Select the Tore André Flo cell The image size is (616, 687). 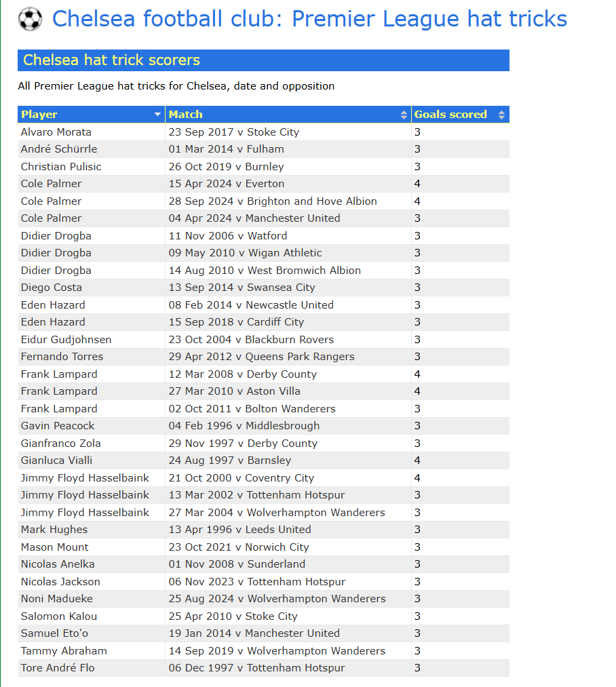click(91, 668)
